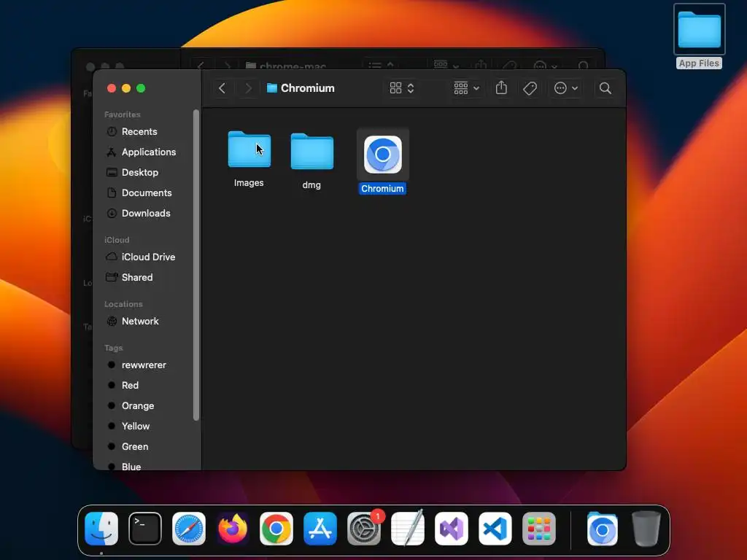
Task: Open Google Chrome from the Dock
Action: coord(276,529)
